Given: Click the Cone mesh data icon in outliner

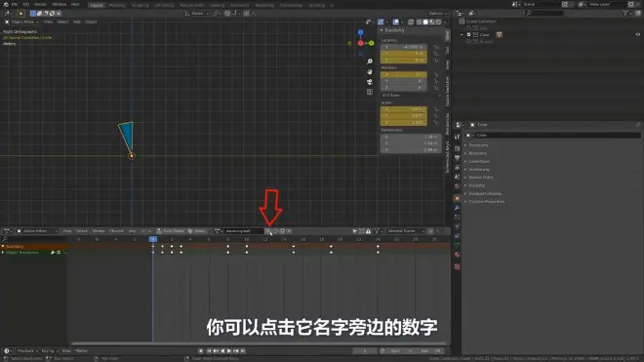Looking at the screenshot, I should tap(499, 35).
